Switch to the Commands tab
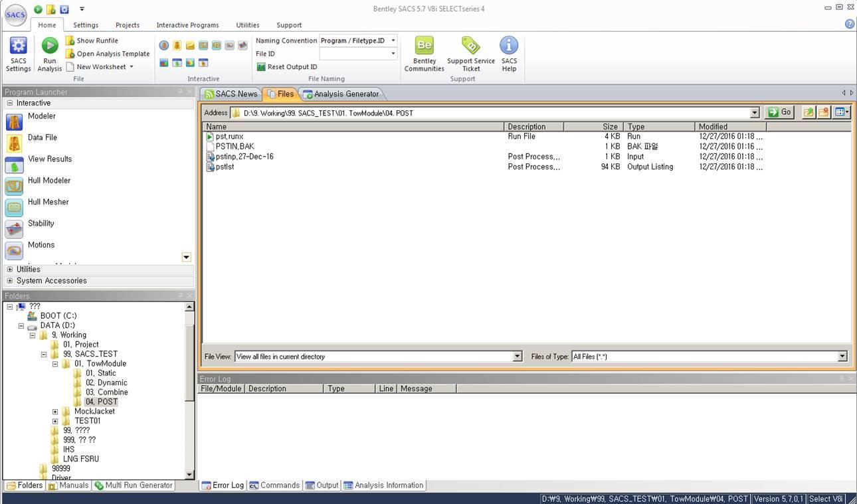The image size is (857, 504). tap(274, 485)
